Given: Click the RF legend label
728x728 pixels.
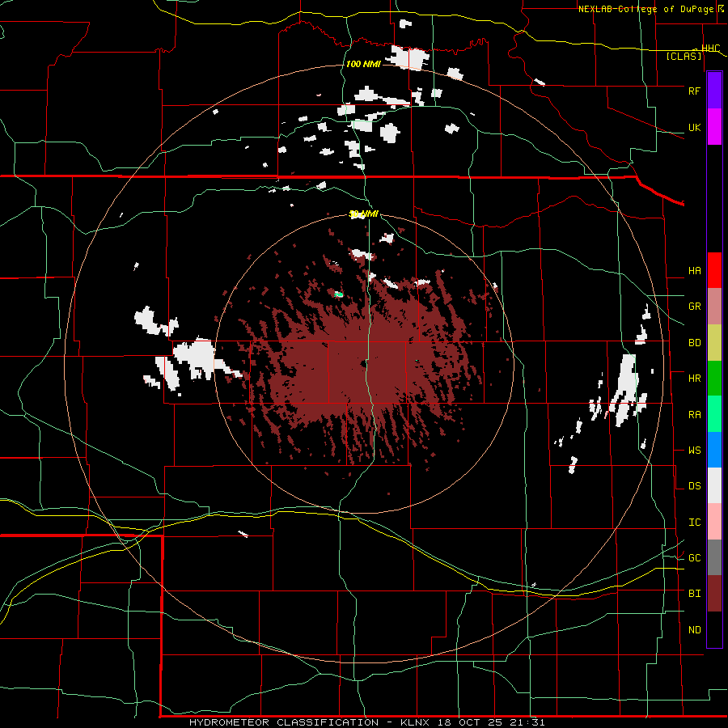Looking at the screenshot, I should (x=695, y=91).
